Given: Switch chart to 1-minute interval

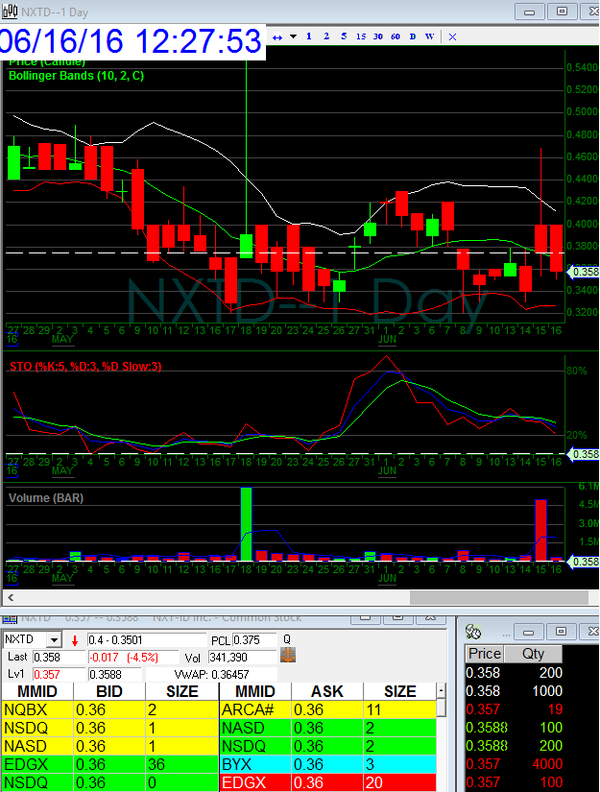Looking at the screenshot, I should pyautogui.click(x=310, y=36).
